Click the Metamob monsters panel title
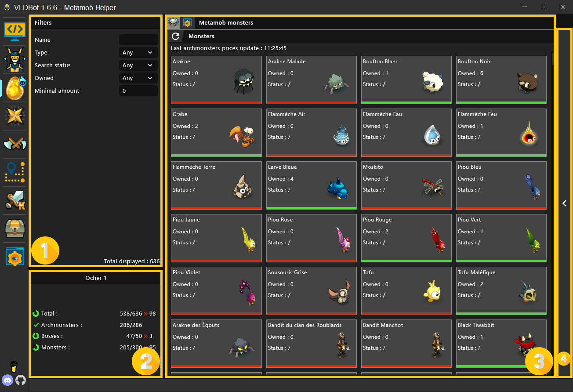 coord(226,23)
